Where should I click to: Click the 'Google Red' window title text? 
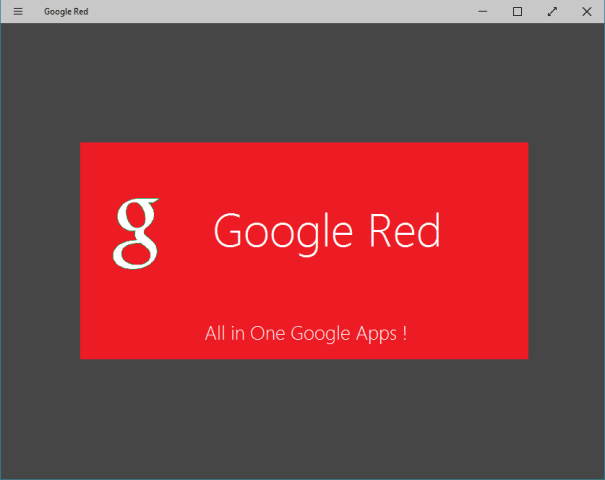coord(66,12)
